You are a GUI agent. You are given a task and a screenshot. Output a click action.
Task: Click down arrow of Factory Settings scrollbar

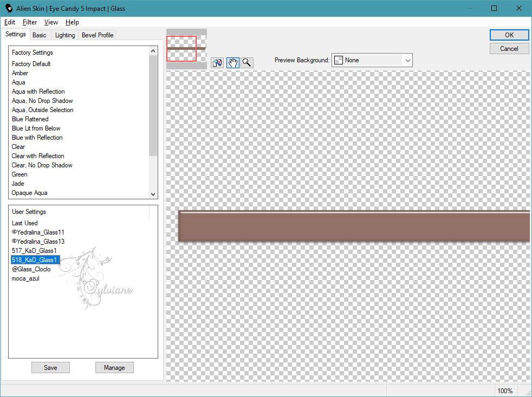tap(153, 194)
